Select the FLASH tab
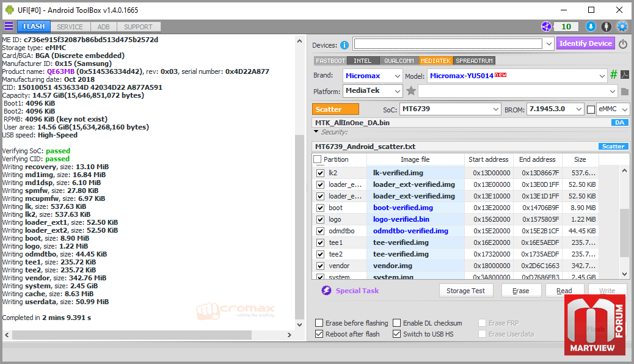The image size is (634, 364). click(34, 26)
